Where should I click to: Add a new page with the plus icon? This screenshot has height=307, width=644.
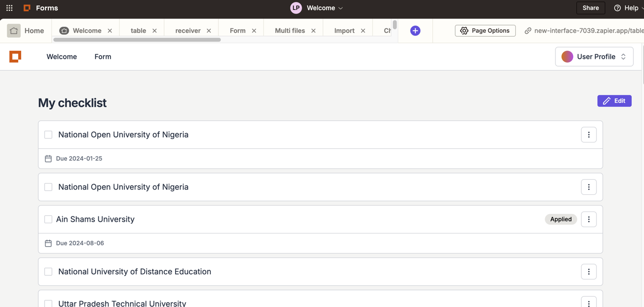pyautogui.click(x=415, y=30)
